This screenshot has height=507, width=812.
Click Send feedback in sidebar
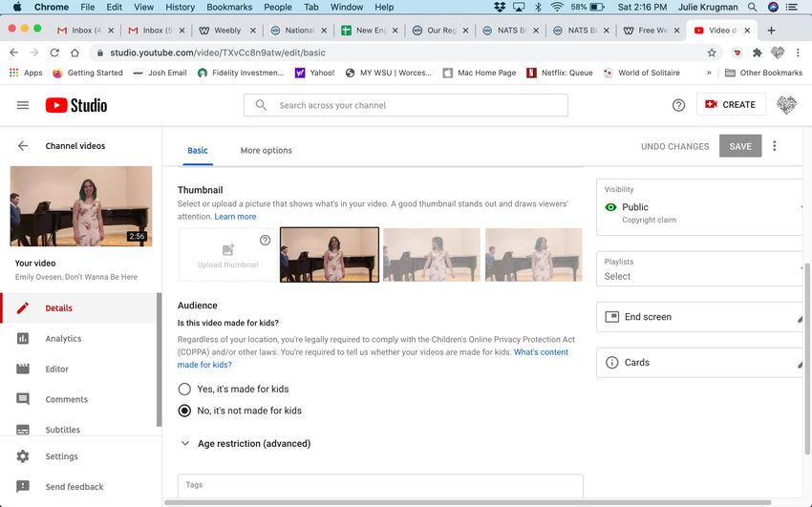pos(75,487)
